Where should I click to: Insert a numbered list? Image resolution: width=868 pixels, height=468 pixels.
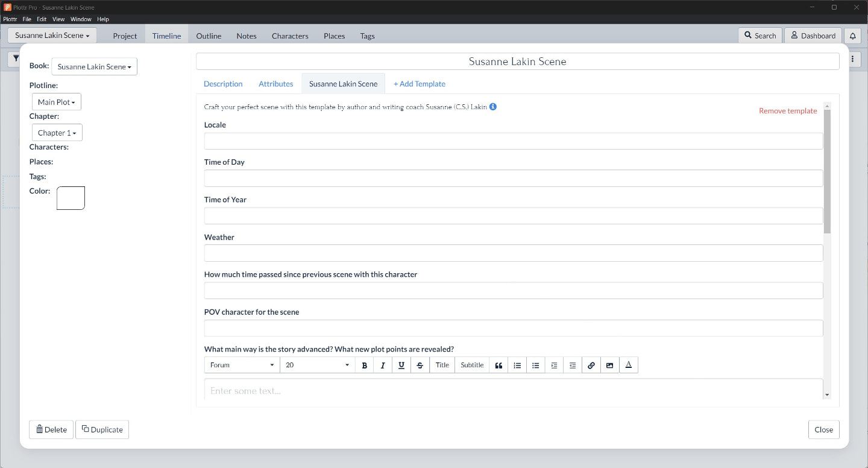click(517, 365)
